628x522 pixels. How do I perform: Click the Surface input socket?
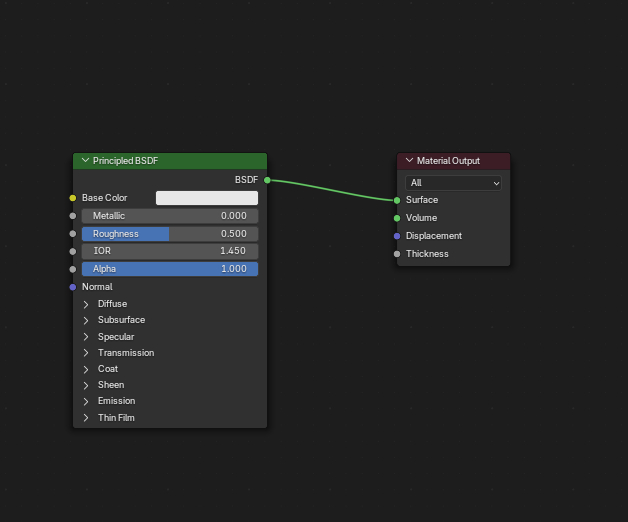pyautogui.click(x=397, y=200)
